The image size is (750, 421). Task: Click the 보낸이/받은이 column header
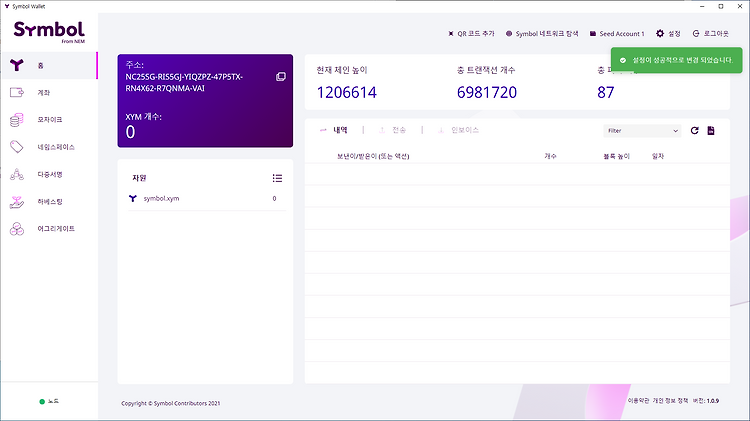point(373,156)
